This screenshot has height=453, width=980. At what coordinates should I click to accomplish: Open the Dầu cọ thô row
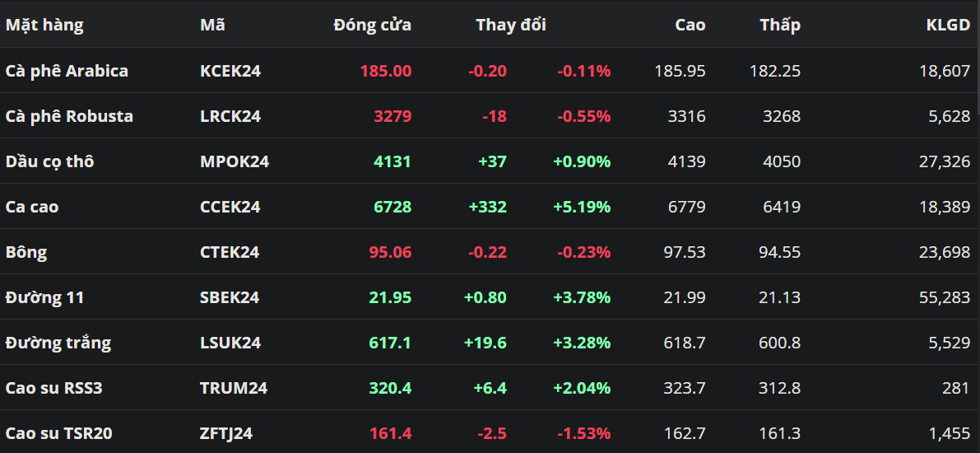pos(49,161)
